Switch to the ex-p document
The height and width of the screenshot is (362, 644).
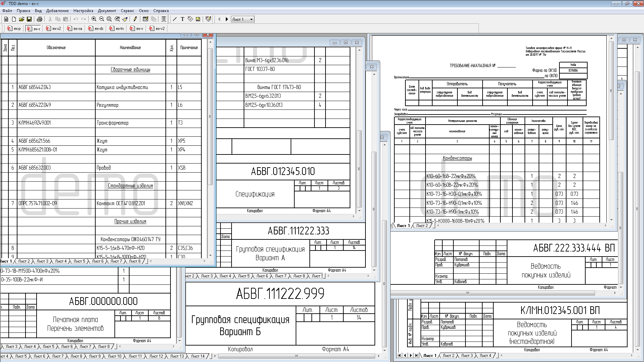point(14,29)
